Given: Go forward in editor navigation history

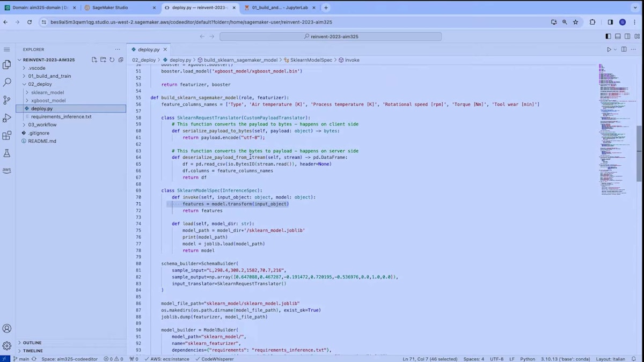Looking at the screenshot, I should click(x=213, y=36).
